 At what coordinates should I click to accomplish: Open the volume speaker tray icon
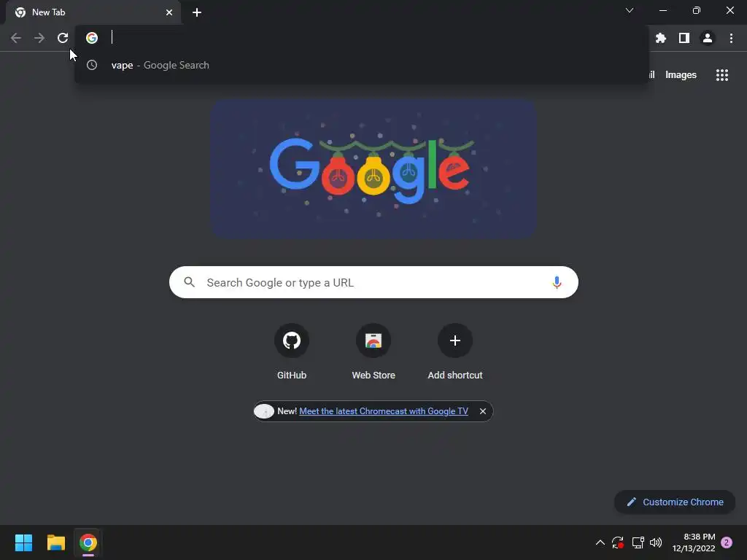click(x=656, y=542)
